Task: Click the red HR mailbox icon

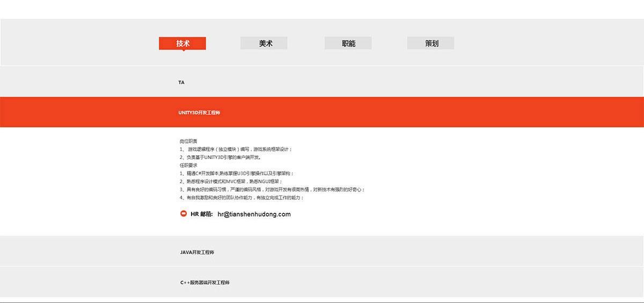Action: pyautogui.click(x=184, y=214)
